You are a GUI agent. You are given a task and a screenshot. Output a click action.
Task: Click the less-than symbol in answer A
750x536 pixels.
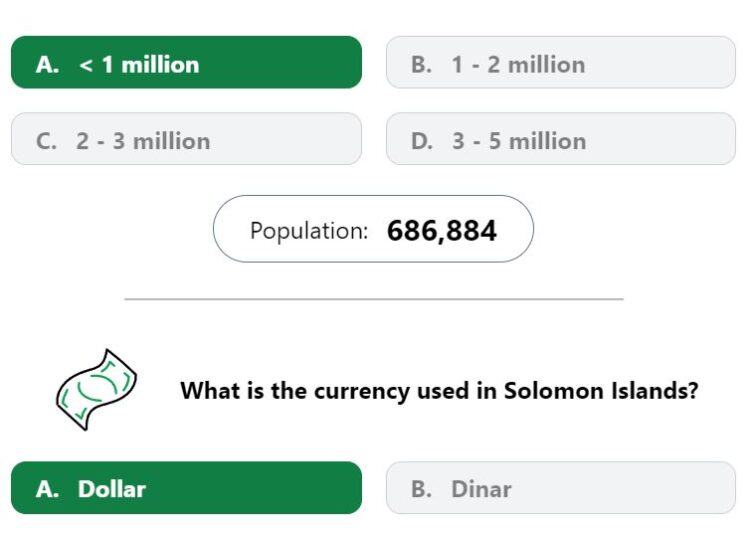tap(86, 65)
